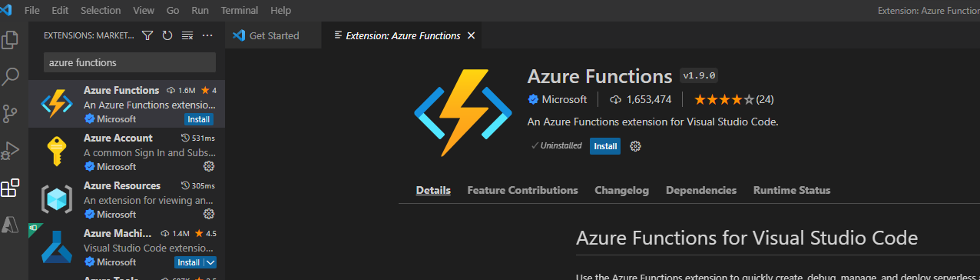
Task: Refresh the extensions marketplace list
Action: (x=167, y=35)
